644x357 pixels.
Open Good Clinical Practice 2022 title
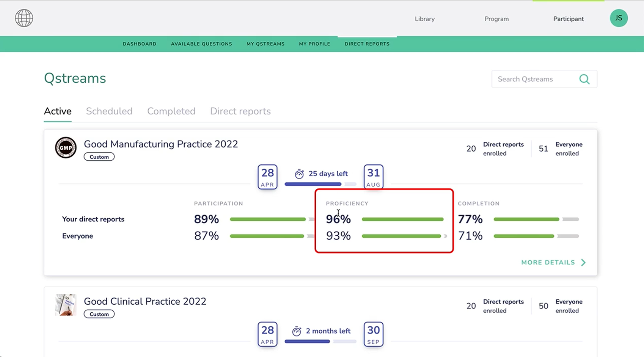pos(145,301)
